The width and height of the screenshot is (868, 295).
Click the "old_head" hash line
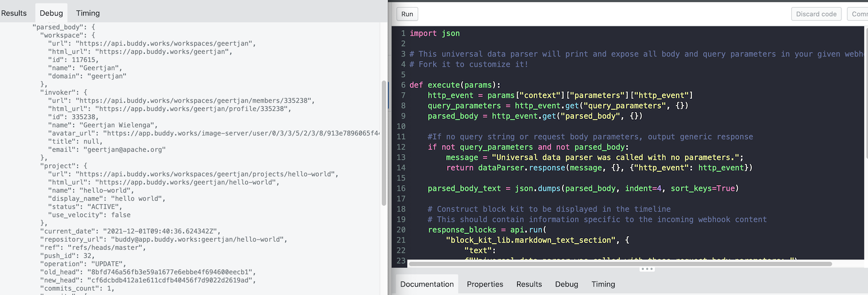tap(147, 272)
